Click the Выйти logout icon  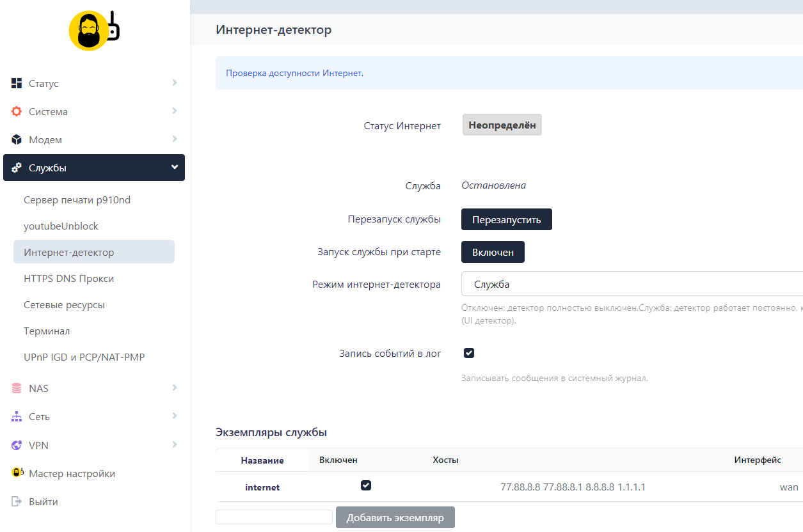[17, 501]
